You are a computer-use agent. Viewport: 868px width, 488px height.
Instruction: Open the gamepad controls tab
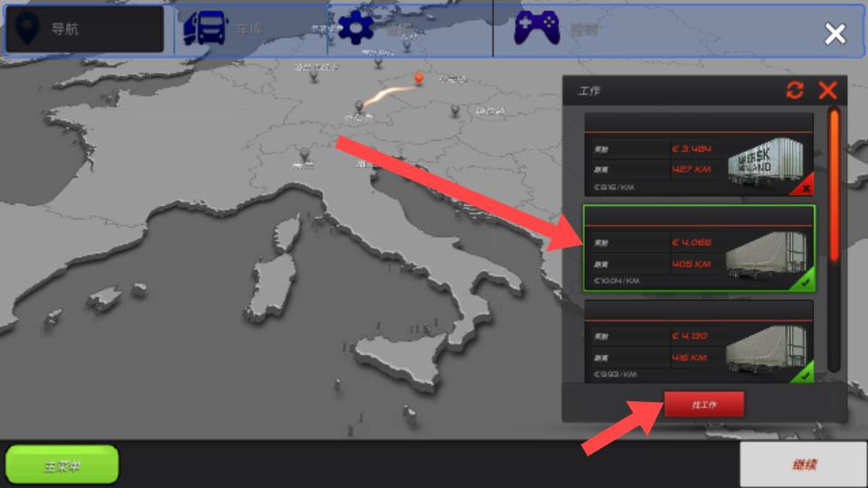pos(536,28)
